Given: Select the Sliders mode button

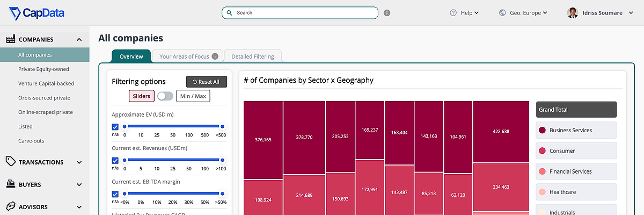Looking at the screenshot, I should pyautogui.click(x=142, y=96).
